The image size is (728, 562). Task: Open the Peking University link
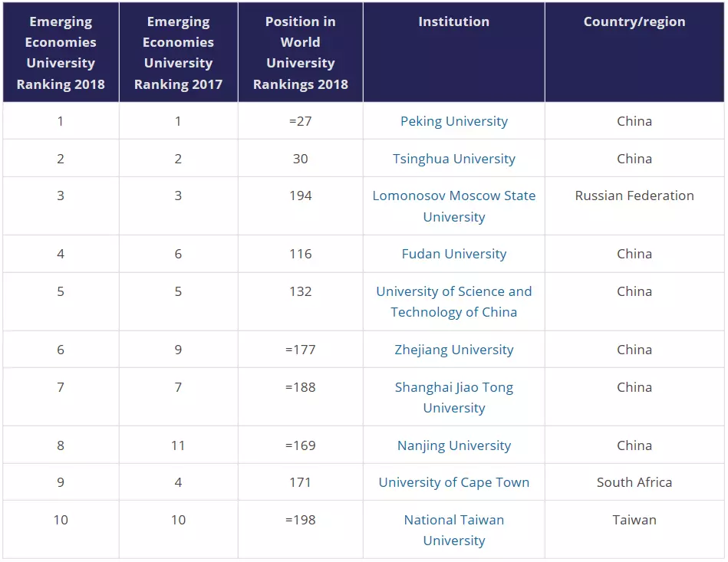pyautogui.click(x=453, y=121)
